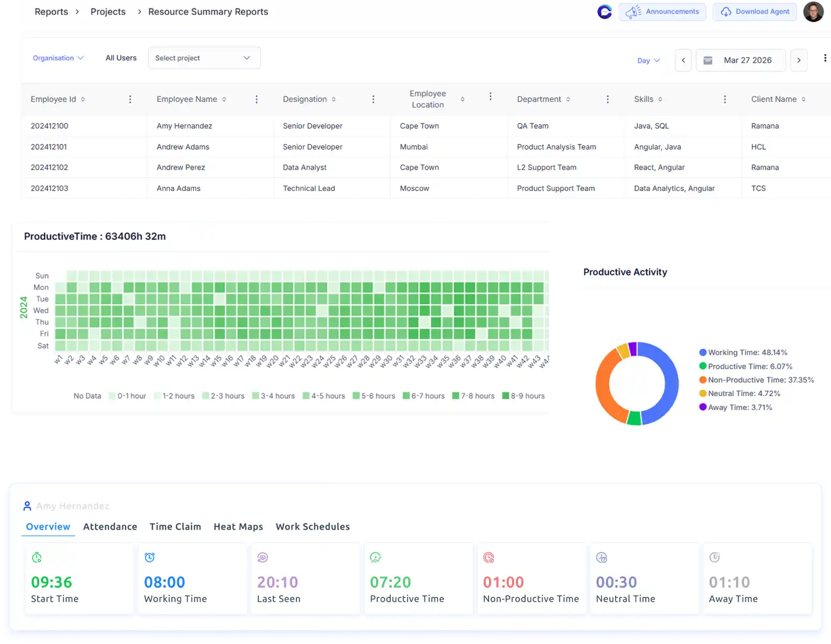831x644 pixels.
Task: Expand the Day period dropdown
Action: point(648,61)
